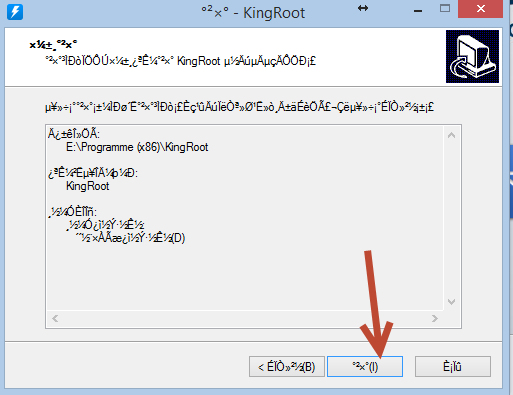Cancel setup using the rightmost bottom button
This screenshot has width=513, height=395.
coord(453,367)
